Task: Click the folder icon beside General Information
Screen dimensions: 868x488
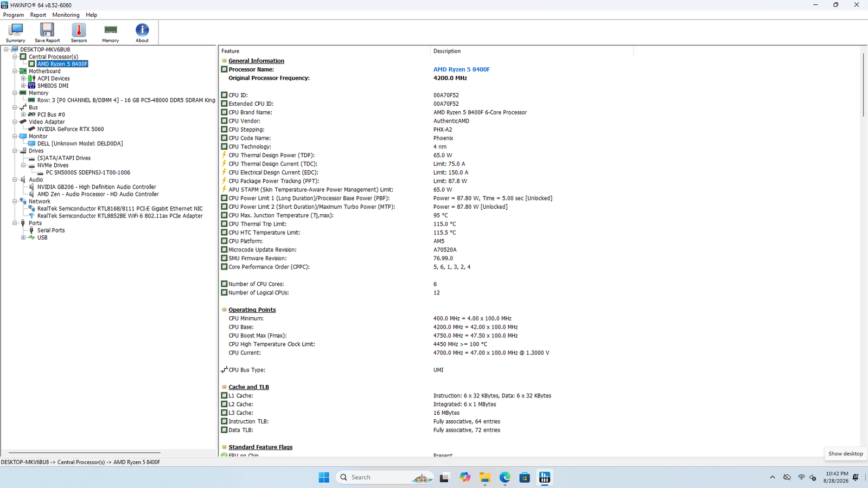Action: click(224, 61)
